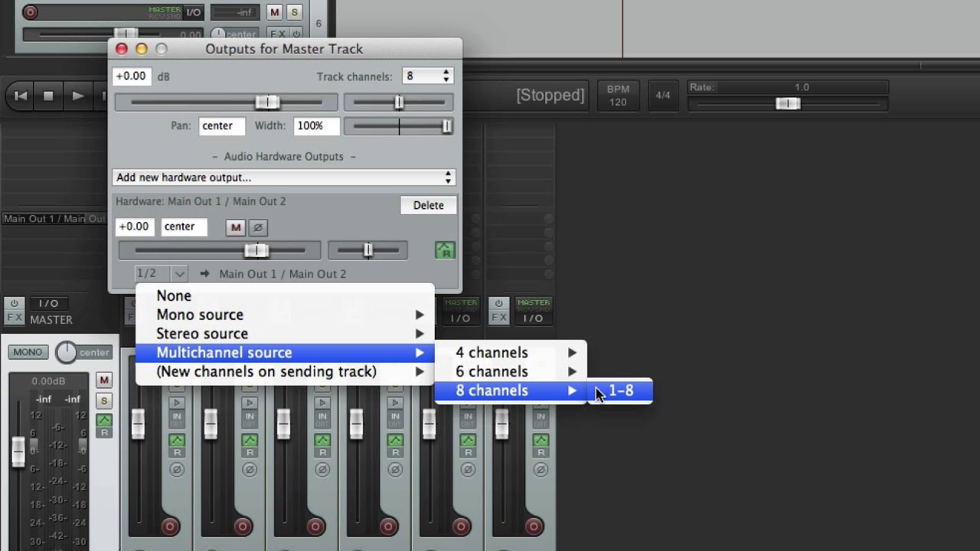Click hardware output pan slider handle

(368, 249)
